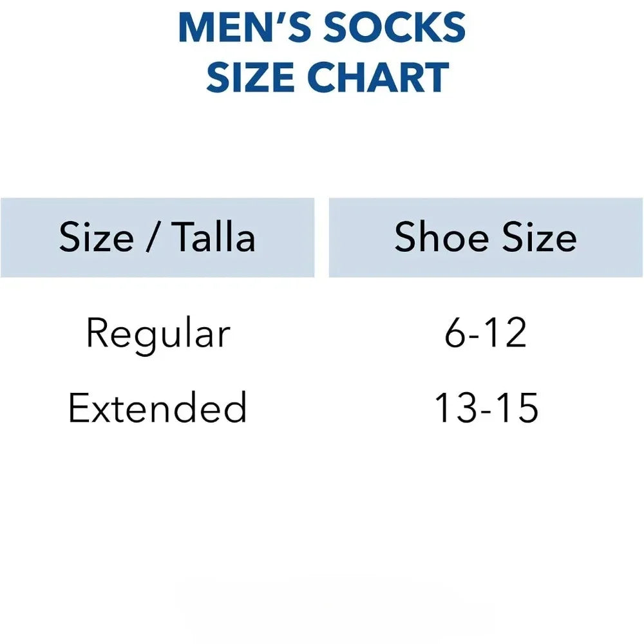Click the word "SIZE" before "CHART"
Screen dimensions: 644x644
251,77
